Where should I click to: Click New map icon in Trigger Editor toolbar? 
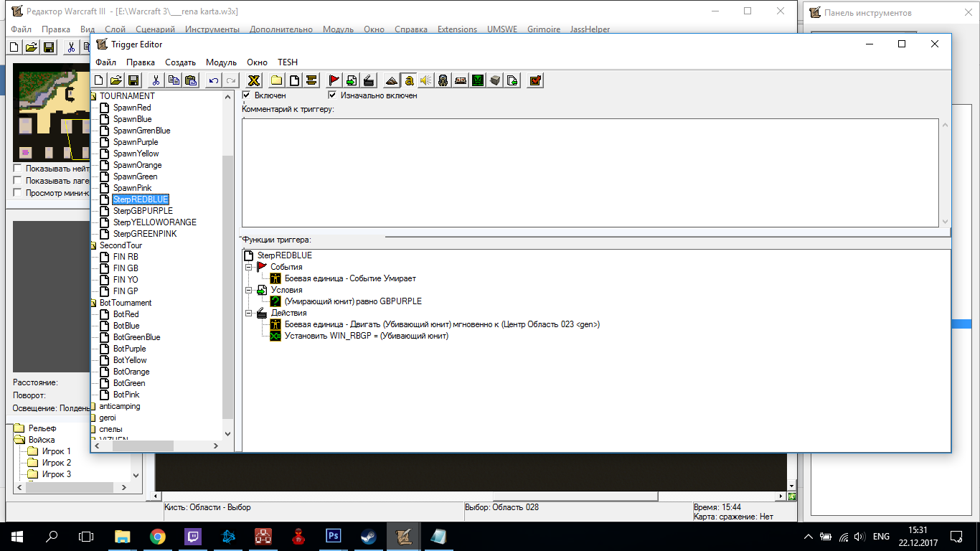[100, 80]
